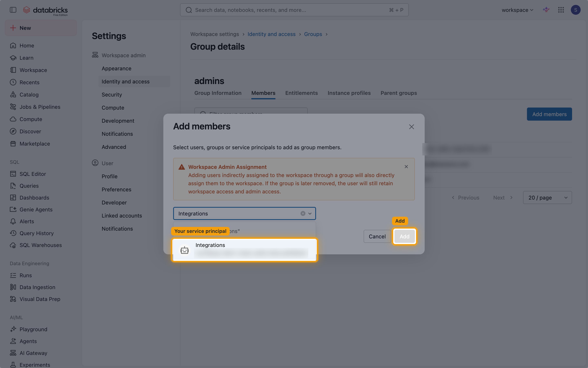
Task: Switch to the Parent groups tab
Action: click(x=399, y=93)
